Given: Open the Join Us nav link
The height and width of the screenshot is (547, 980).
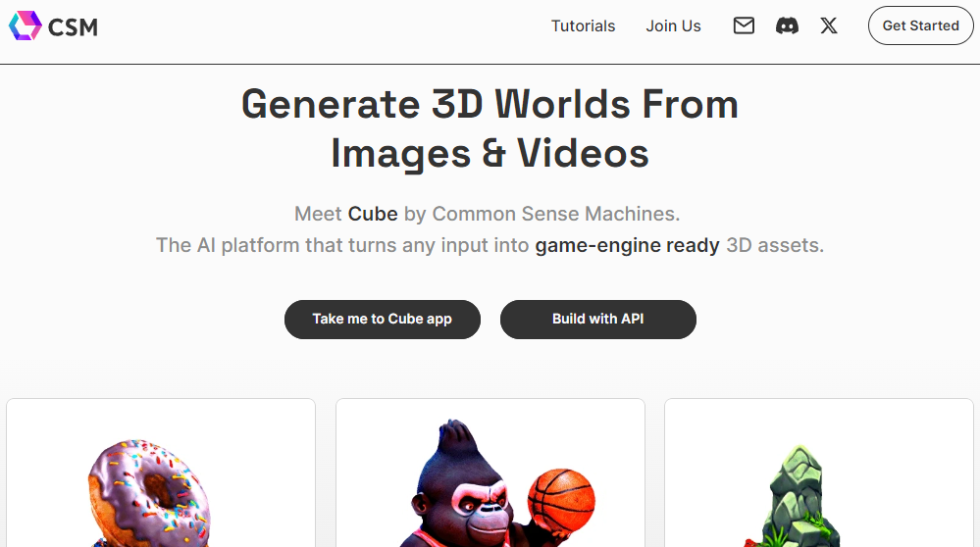Looking at the screenshot, I should click(x=673, y=26).
